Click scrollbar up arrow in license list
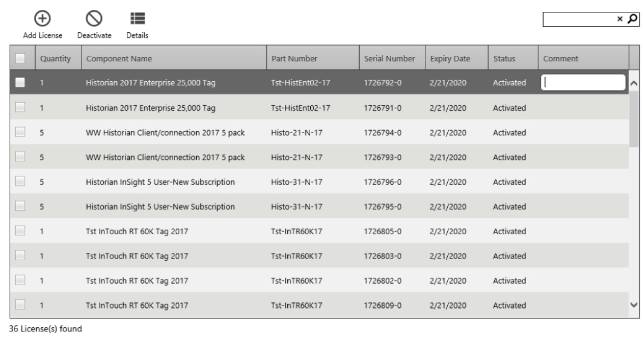Viewport: 644px width, 339px height. pyautogui.click(x=635, y=83)
